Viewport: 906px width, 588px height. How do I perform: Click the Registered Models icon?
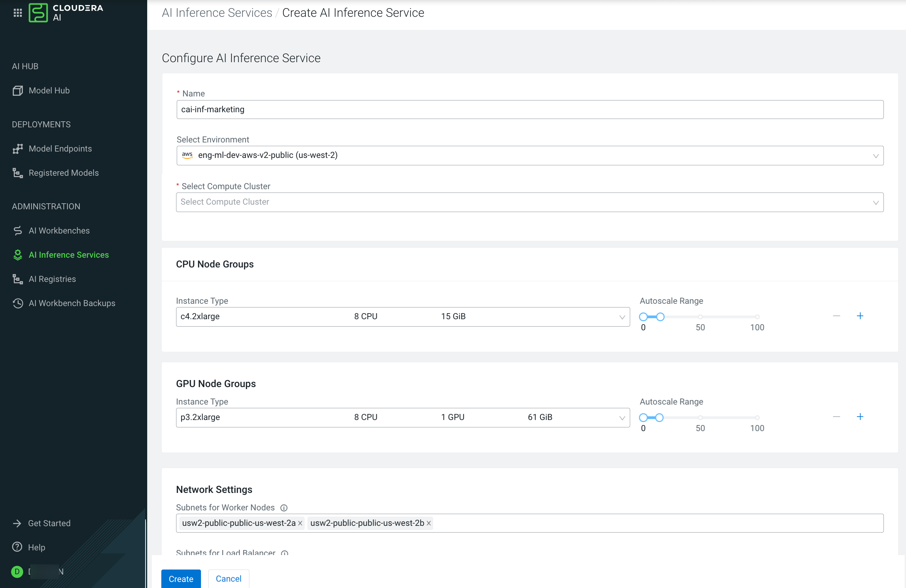point(17,173)
